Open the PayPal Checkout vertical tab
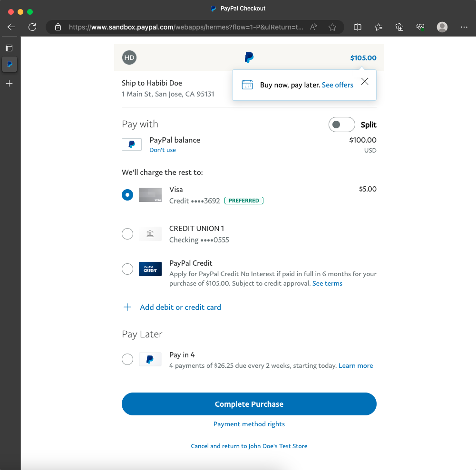 [10, 64]
